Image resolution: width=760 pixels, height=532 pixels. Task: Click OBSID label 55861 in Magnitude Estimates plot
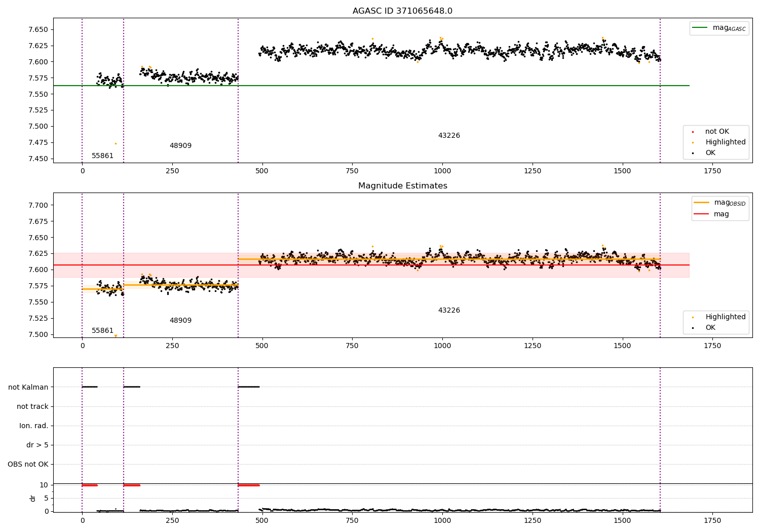pyautogui.click(x=102, y=330)
